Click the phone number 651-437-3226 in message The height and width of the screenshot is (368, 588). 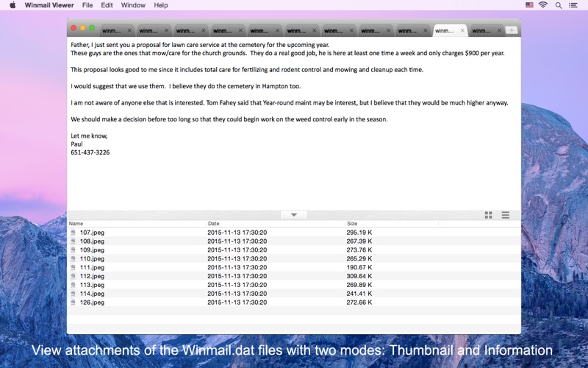[x=90, y=152]
